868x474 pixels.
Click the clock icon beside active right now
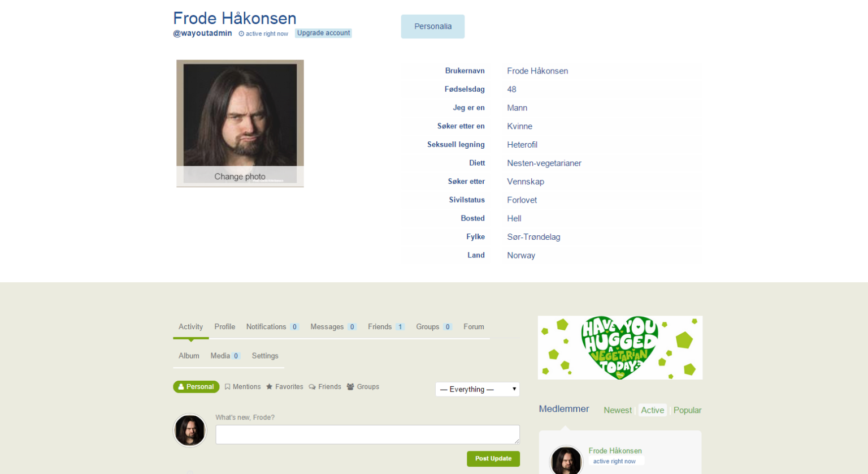click(241, 34)
